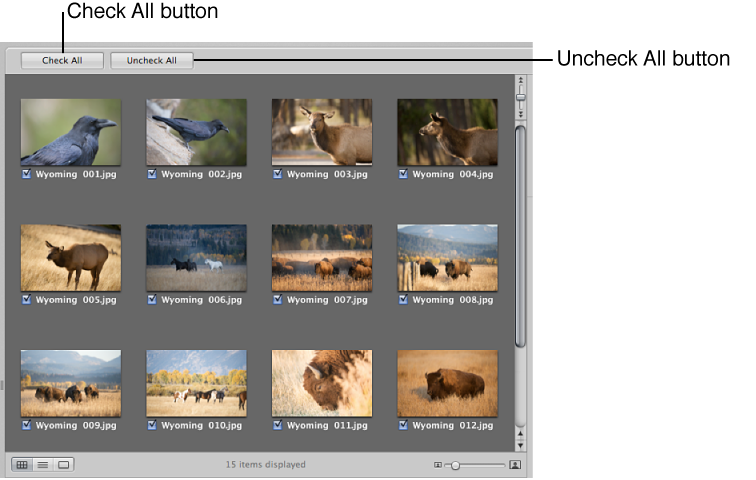Click the shuttle control down arrows

click(520, 114)
